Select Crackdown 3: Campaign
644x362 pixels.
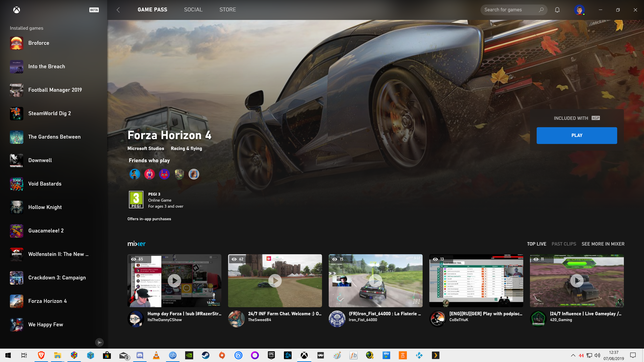(54, 278)
